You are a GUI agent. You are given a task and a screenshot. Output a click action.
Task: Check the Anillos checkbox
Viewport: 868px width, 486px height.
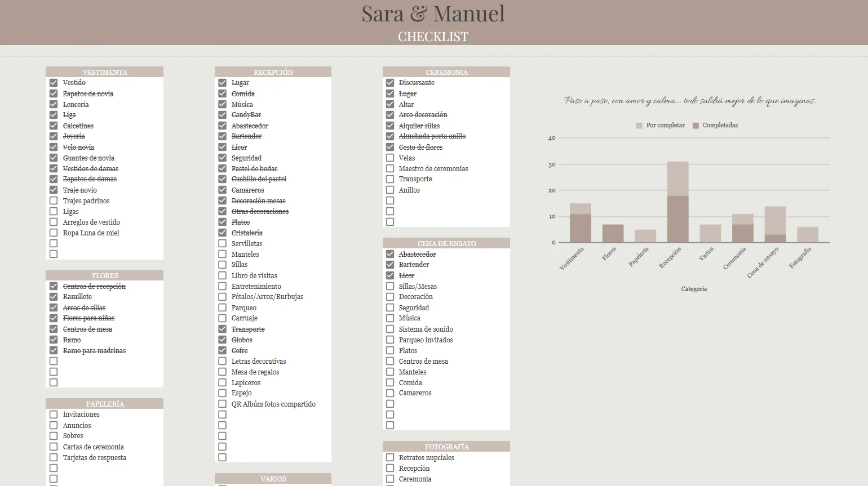(390, 190)
